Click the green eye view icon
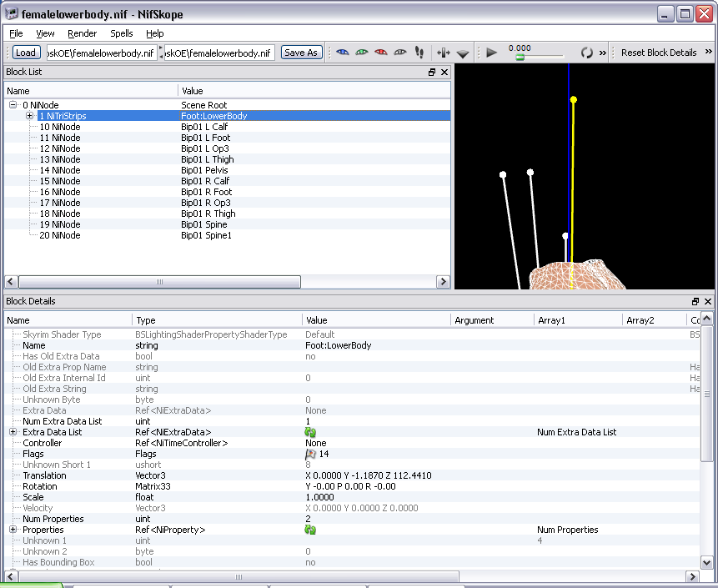 (361, 53)
